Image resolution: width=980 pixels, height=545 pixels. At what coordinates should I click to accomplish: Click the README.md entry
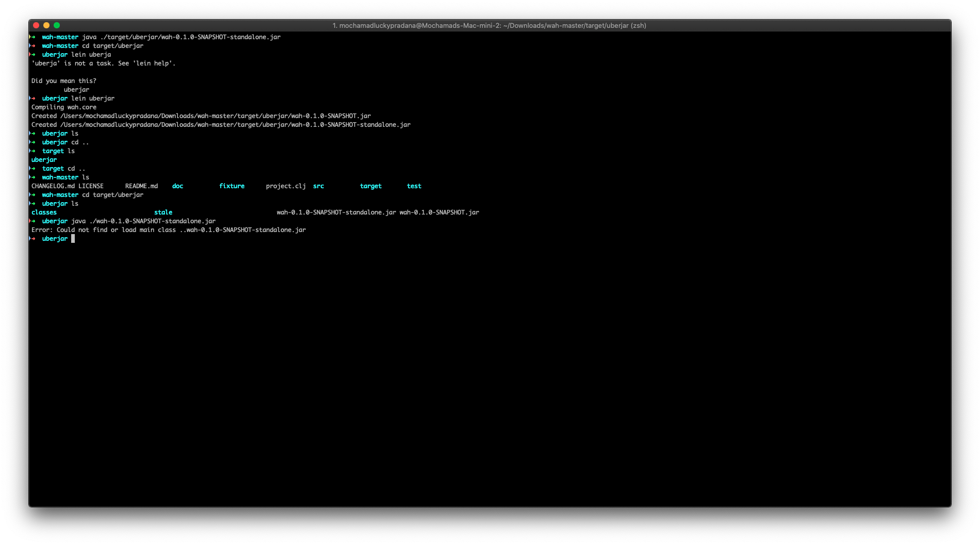(x=140, y=186)
